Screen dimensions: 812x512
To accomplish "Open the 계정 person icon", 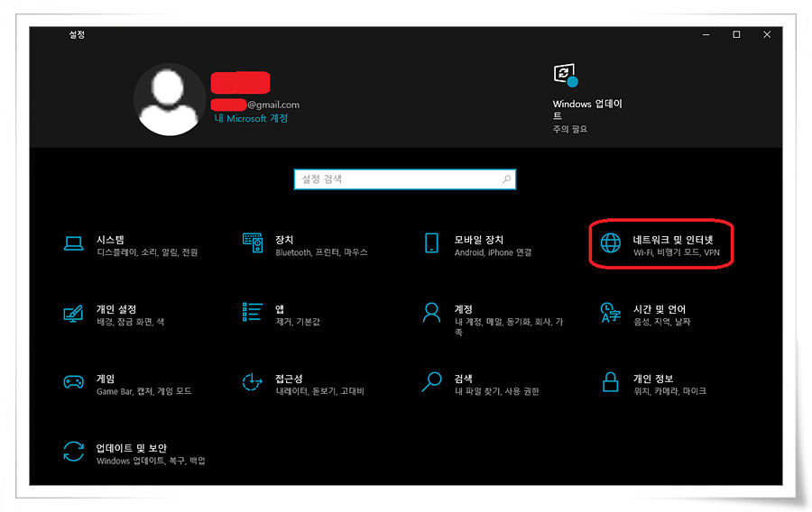I will click(431, 313).
